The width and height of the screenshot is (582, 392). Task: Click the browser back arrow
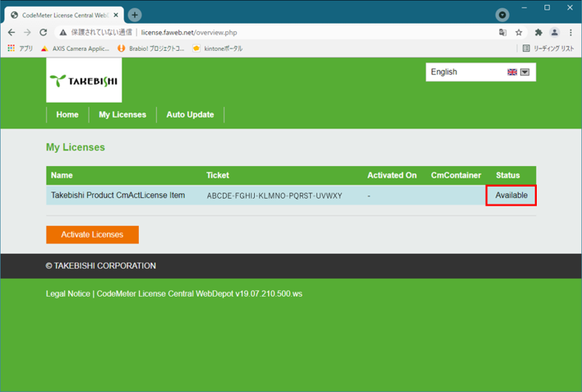12,33
